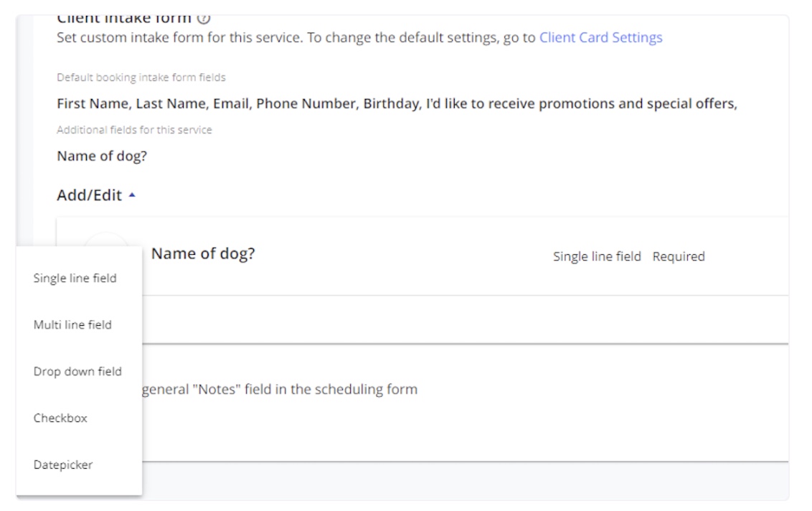This screenshot has height=511, width=812.
Task: Click the Required label in the dog row
Action: (679, 256)
